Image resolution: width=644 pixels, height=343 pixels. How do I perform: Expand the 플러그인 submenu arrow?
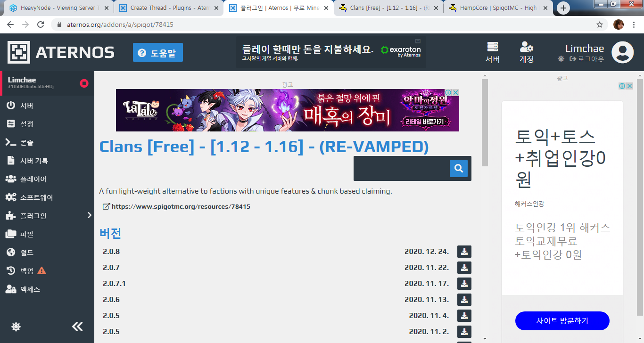coord(90,215)
